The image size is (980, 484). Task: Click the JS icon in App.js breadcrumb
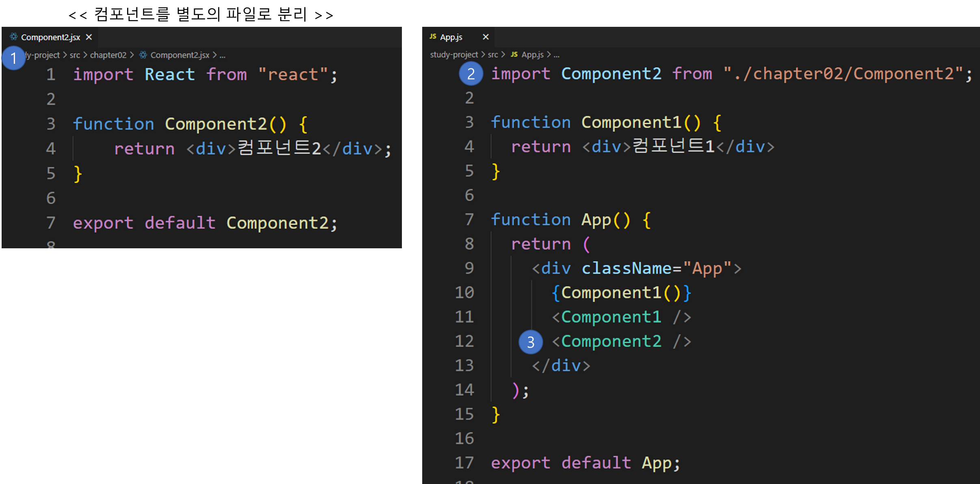514,54
